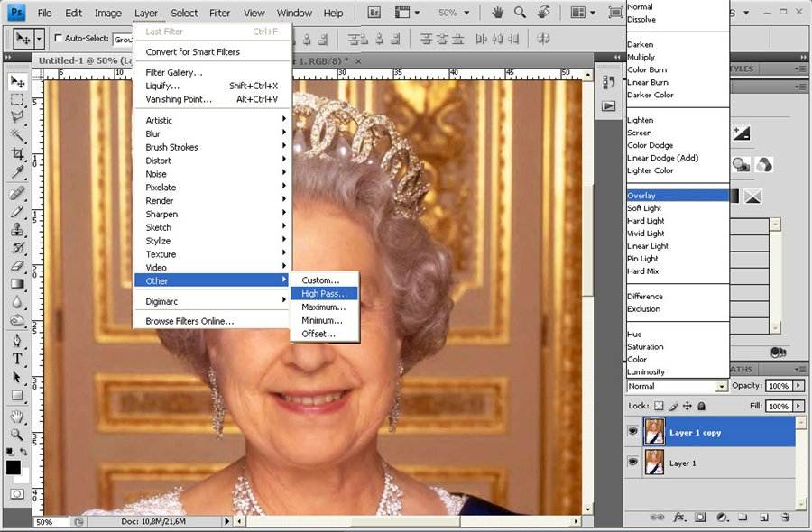Screen dimensions: 812x532
Task: Expand the Sharpen filter submenu
Action: pyautogui.click(x=211, y=214)
